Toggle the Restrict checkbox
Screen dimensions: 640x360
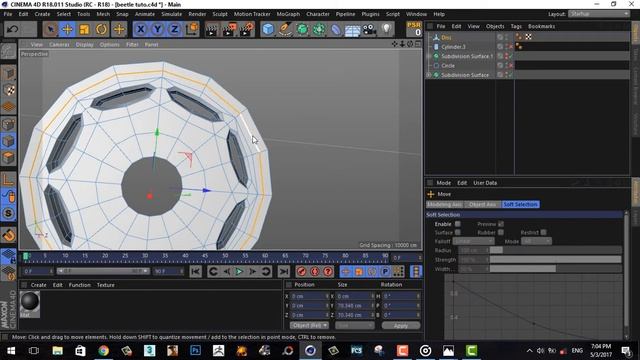tap(544, 232)
